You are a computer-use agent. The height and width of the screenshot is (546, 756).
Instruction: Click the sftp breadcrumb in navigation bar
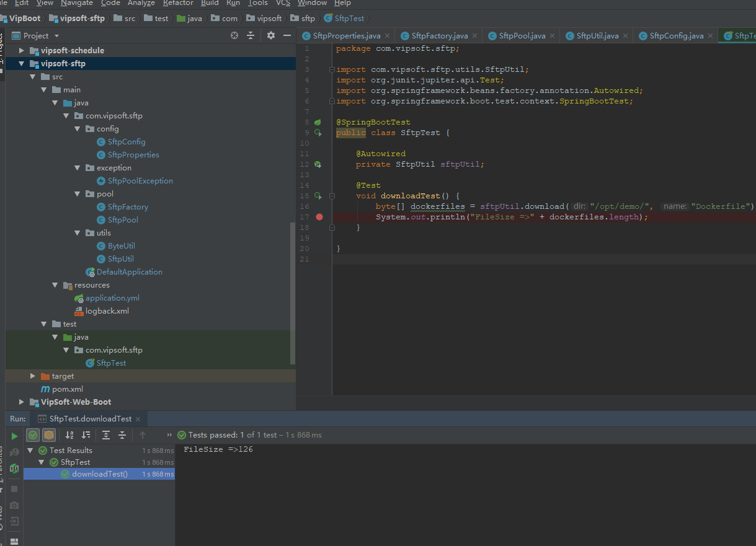pyautogui.click(x=308, y=19)
